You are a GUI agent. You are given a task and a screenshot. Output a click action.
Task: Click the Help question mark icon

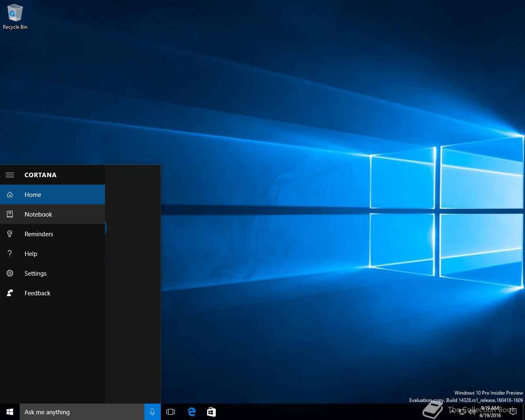click(x=10, y=253)
